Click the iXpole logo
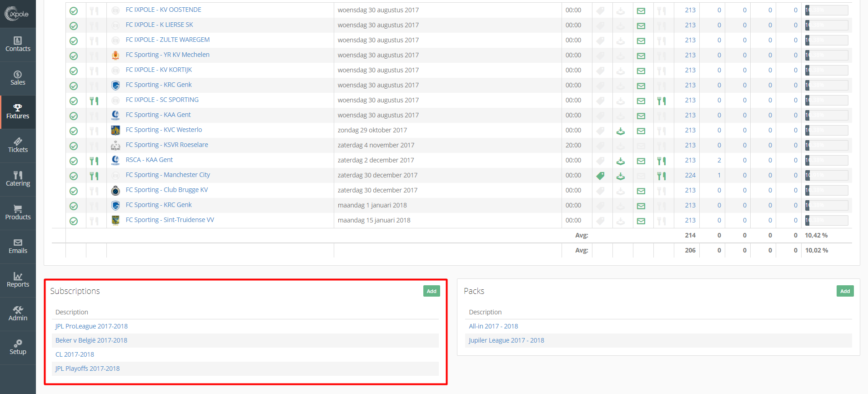This screenshot has height=394, width=868. 17,14
